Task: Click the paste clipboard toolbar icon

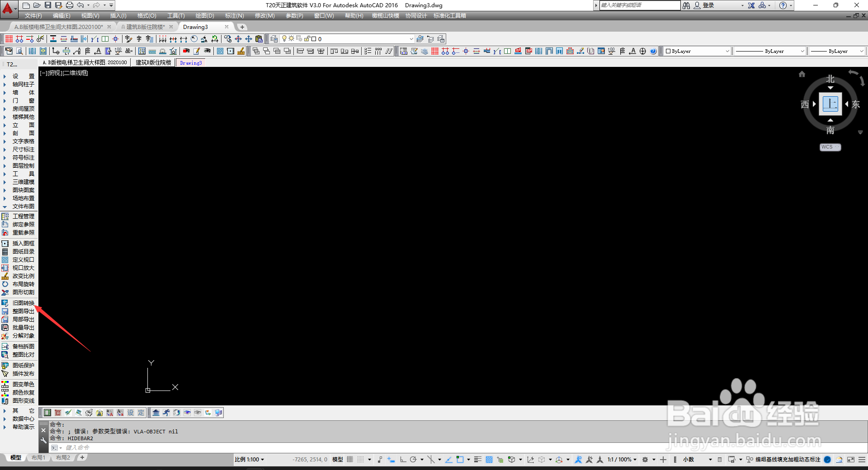Action: (x=259, y=39)
